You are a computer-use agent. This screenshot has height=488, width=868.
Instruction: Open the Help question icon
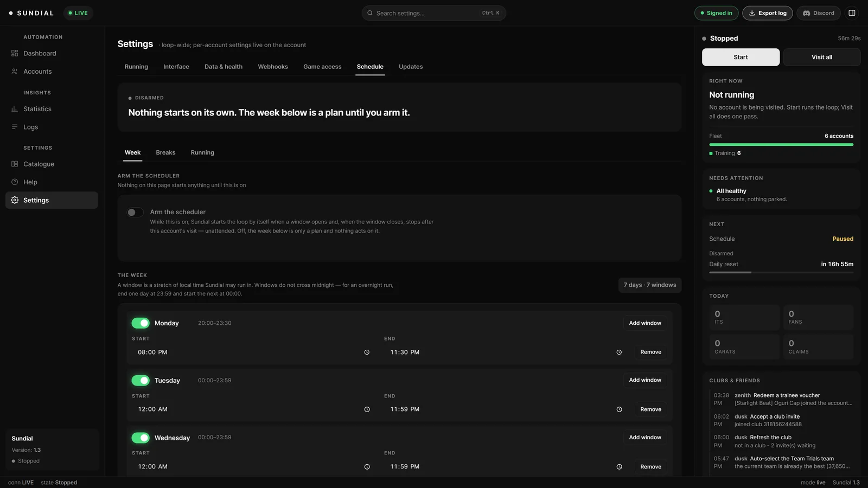tap(15, 182)
